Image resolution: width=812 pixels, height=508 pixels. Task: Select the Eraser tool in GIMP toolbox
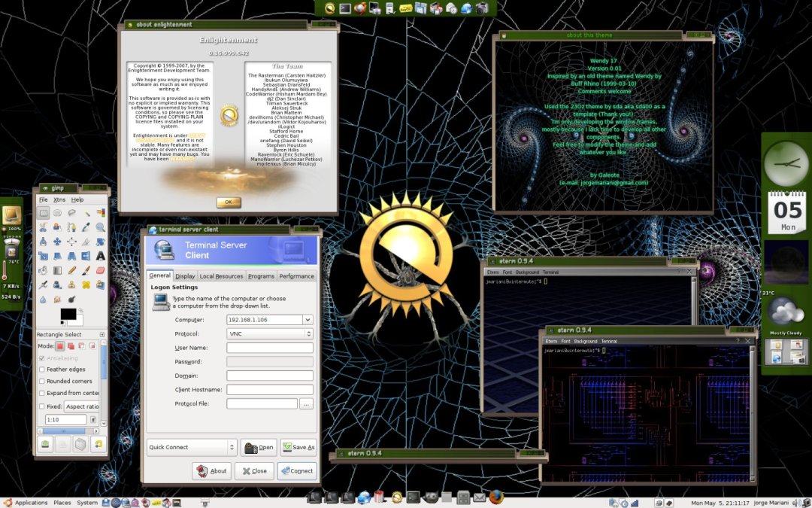click(101, 271)
